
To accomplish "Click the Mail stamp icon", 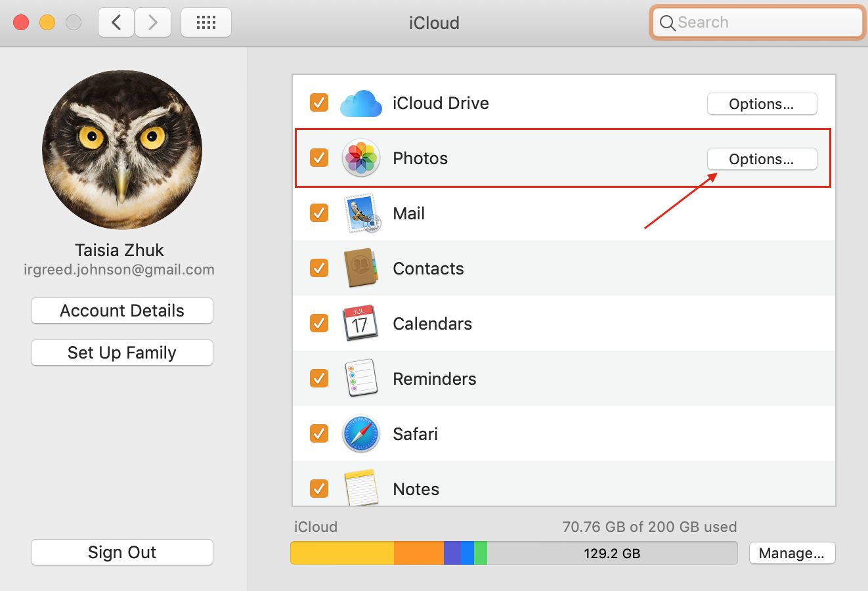I will pos(362,213).
